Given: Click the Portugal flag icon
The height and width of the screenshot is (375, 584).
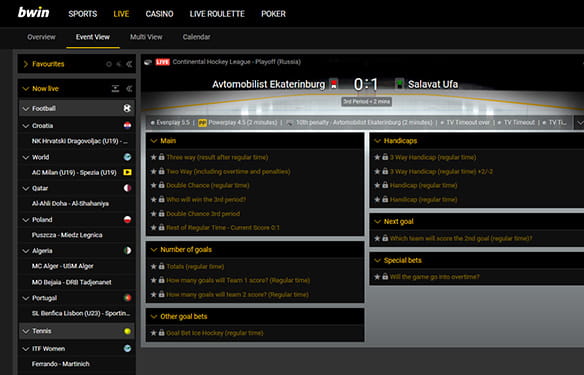Looking at the screenshot, I should tap(127, 298).
